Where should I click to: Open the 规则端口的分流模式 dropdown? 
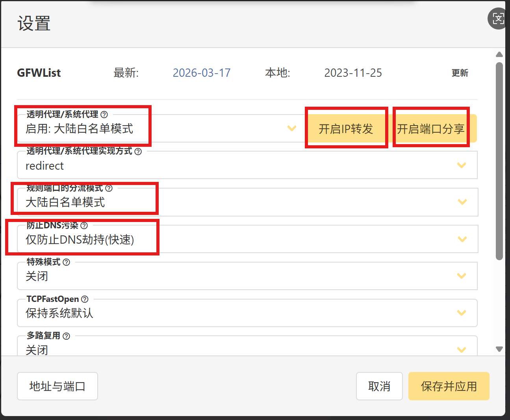point(247,202)
